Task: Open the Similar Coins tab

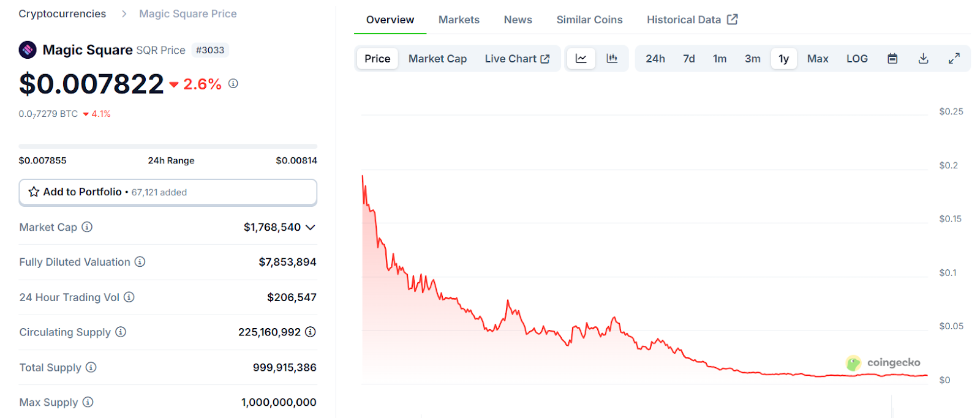Action: pyautogui.click(x=589, y=20)
